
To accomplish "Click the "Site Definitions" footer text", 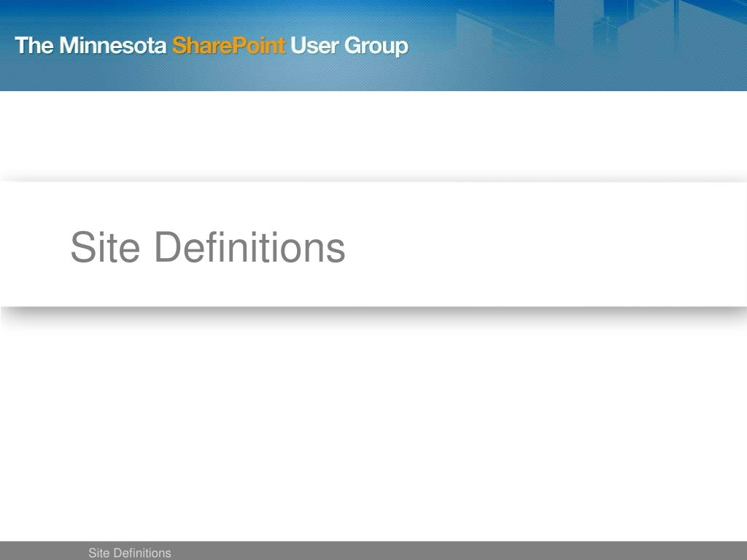I will tap(130, 553).
